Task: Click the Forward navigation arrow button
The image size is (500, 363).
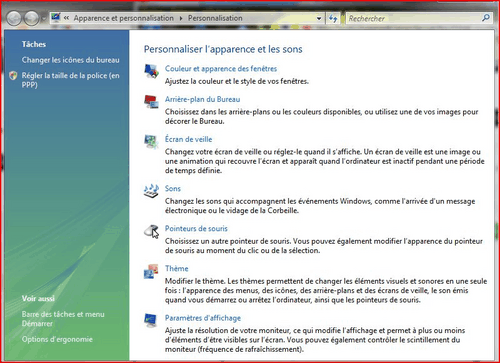Action: point(32,18)
